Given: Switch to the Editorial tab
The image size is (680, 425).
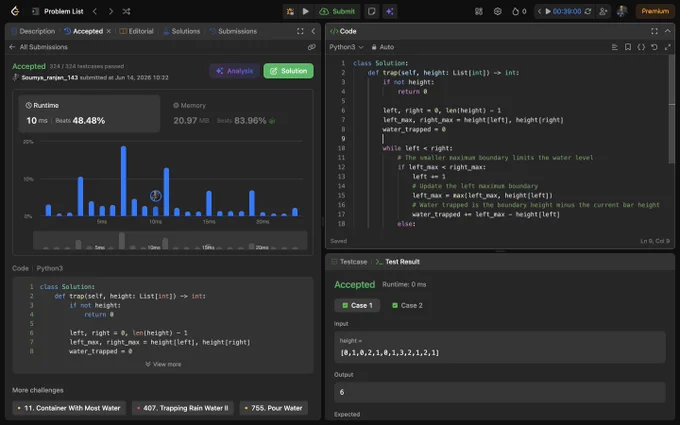Looking at the screenshot, I should [137, 31].
